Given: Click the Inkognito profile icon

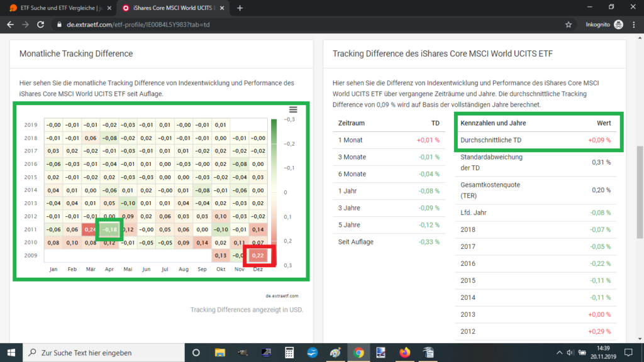Looking at the screenshot, I should [619, 25].
